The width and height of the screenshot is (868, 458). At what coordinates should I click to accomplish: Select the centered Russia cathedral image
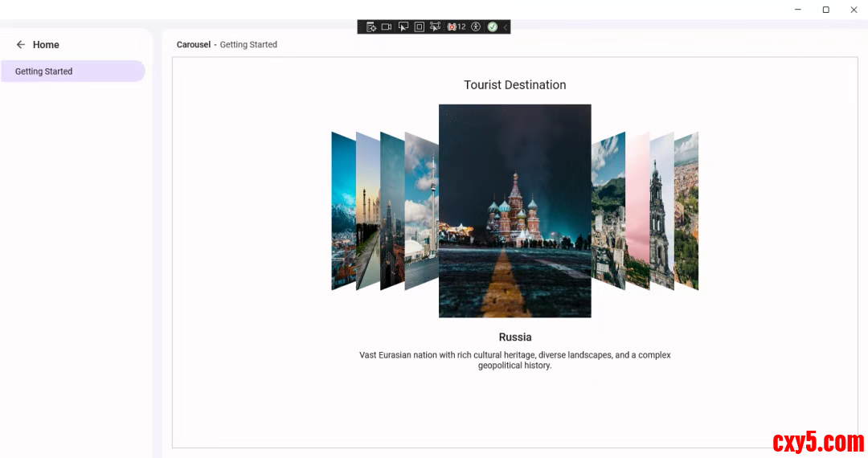(514, 211)
